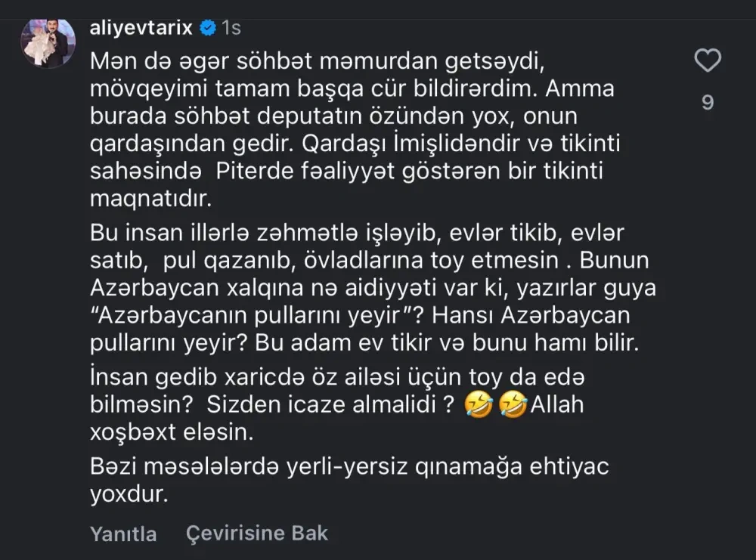This screenshot has width=756, height=560.
Task: Reply using the Yanıtla button
Action: tap(123, 534)
